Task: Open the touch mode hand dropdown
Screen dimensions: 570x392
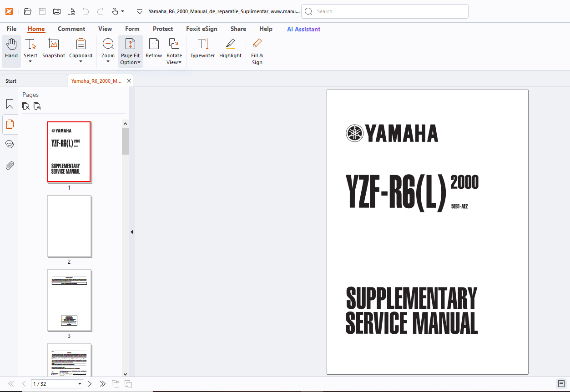Action: pyautogui.click(x=118, y=11)
